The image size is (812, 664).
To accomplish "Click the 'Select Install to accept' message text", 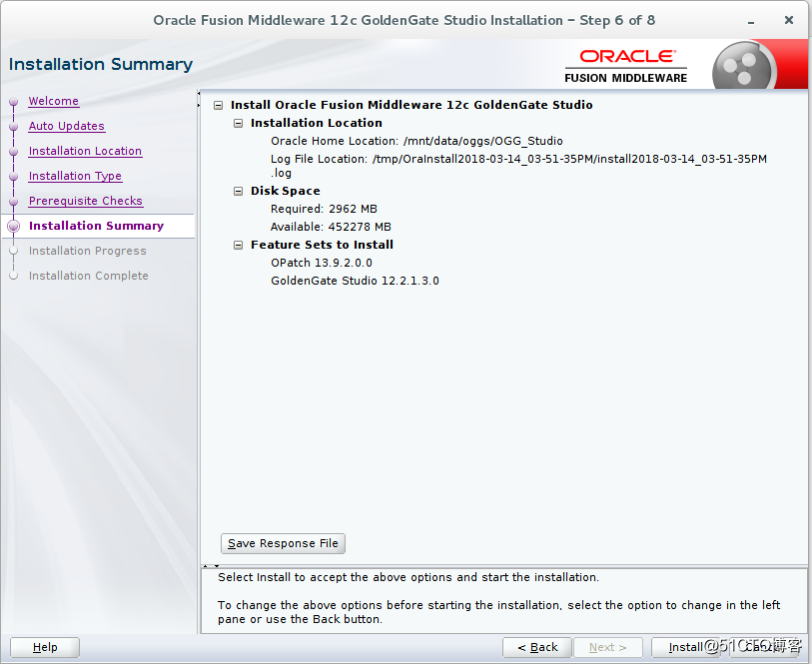I will tap(408, 577).
